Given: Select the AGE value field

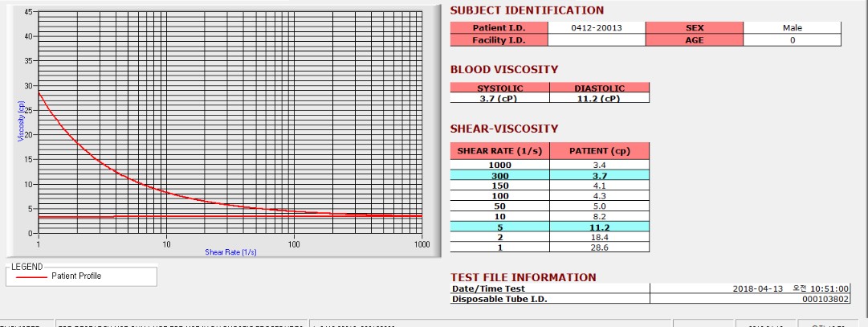Looking at the screenshot, I should [x=793, y=40].
